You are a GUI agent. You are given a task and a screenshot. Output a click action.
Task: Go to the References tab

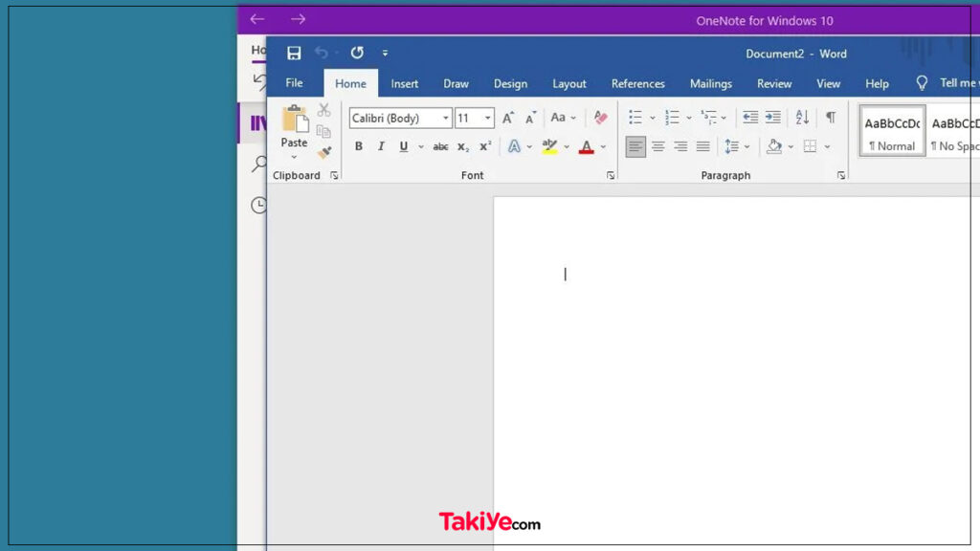point(638,84)
